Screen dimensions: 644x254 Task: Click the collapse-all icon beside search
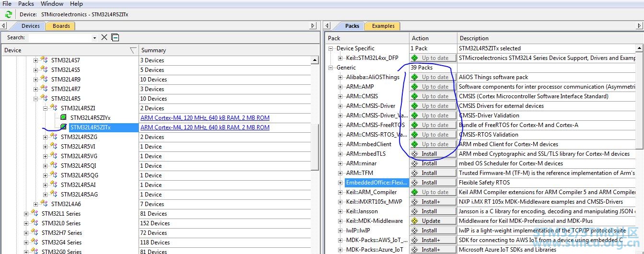pyautogui.click(x=115, y=37)
